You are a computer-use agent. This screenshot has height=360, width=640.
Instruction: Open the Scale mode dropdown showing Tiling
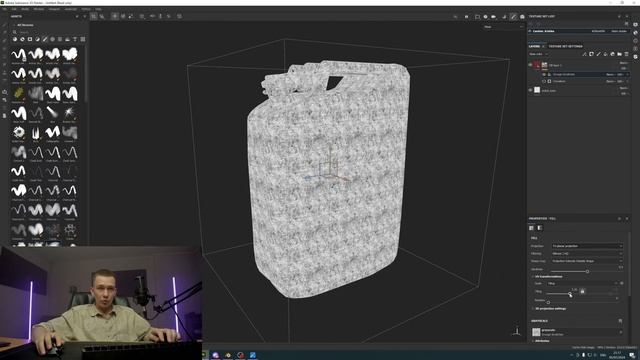click(x=583, y=283)
